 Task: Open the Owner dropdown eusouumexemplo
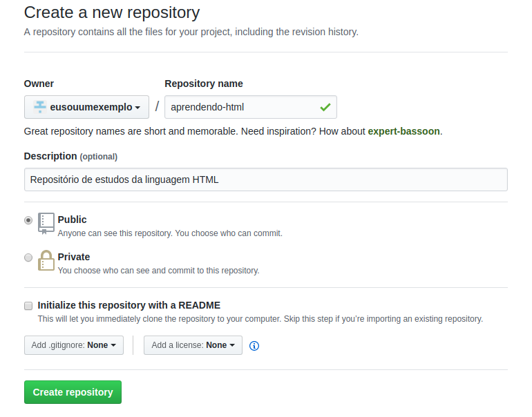point(86,107)
